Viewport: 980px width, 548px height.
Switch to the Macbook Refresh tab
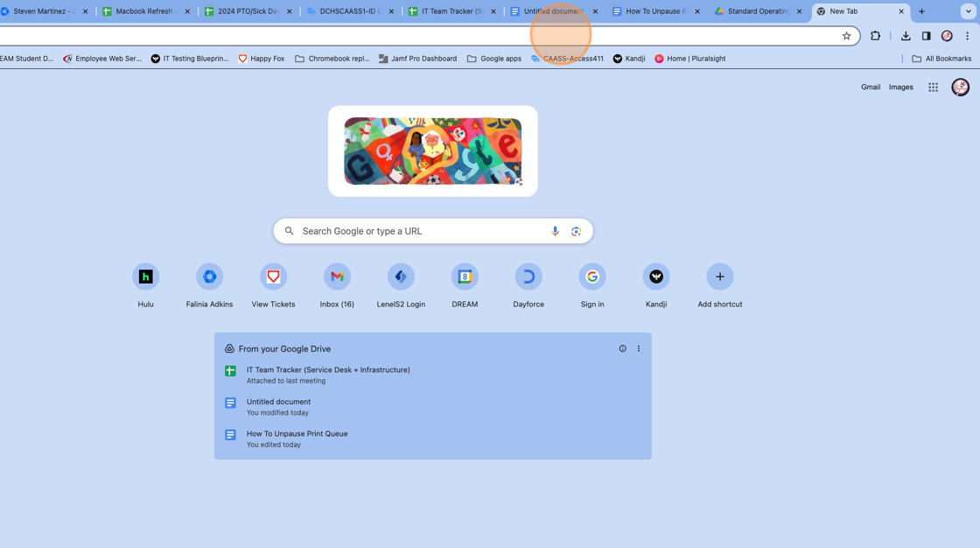coord(147,11)
